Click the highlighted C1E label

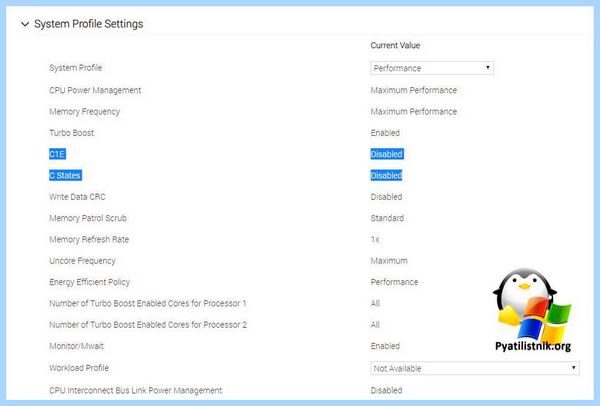coord(57,154)
